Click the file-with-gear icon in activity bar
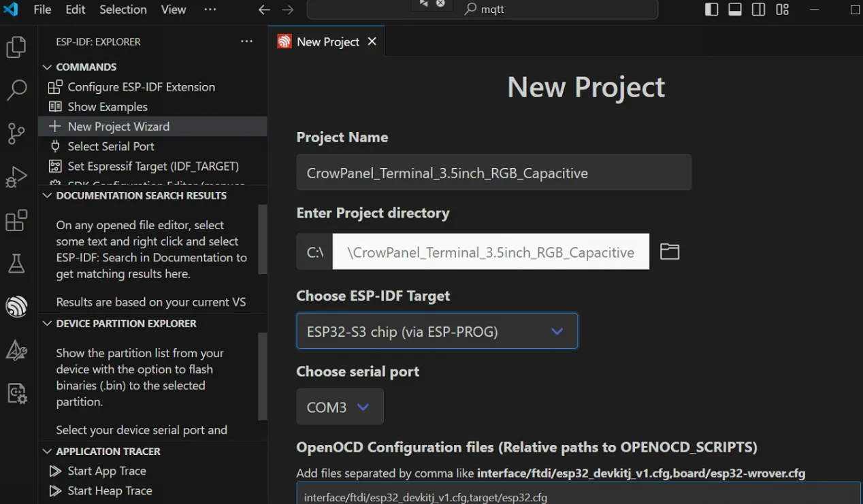 (x=16, y=393)
